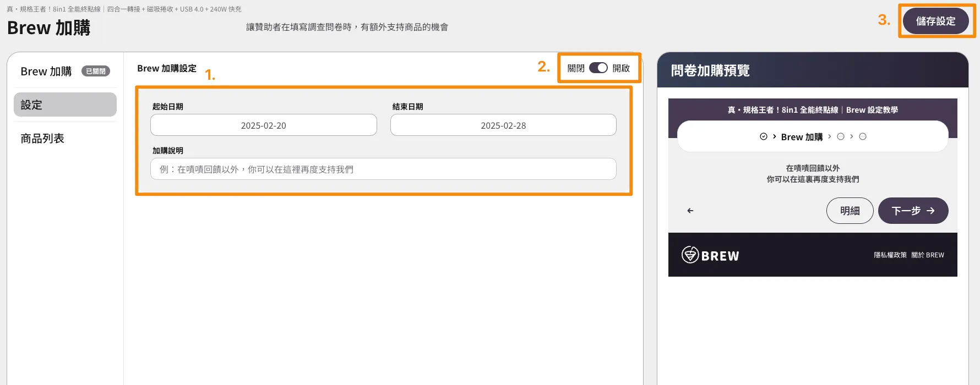Toggle the Brew 加購 on/off switch
The image size is (980, 385).
598,68
